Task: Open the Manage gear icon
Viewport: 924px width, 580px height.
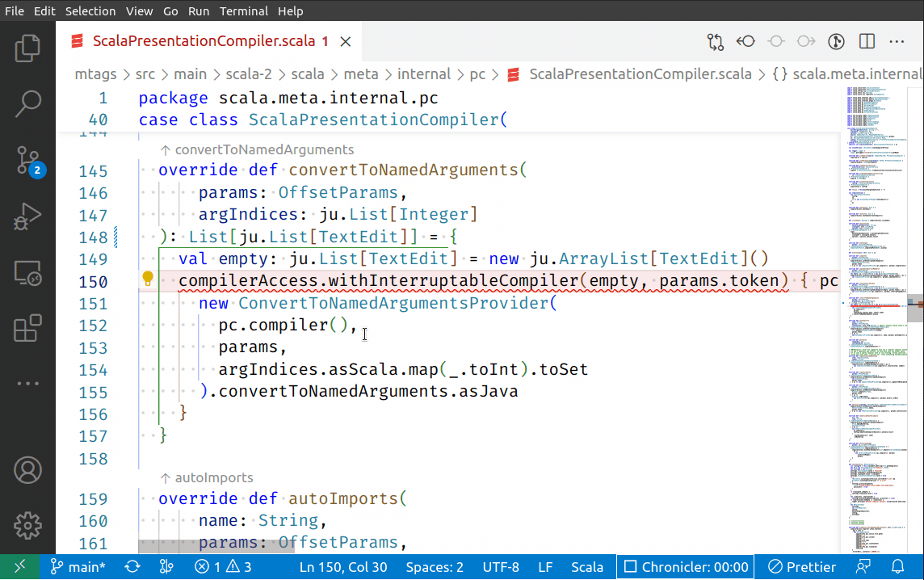Action: tap(27, 525)
